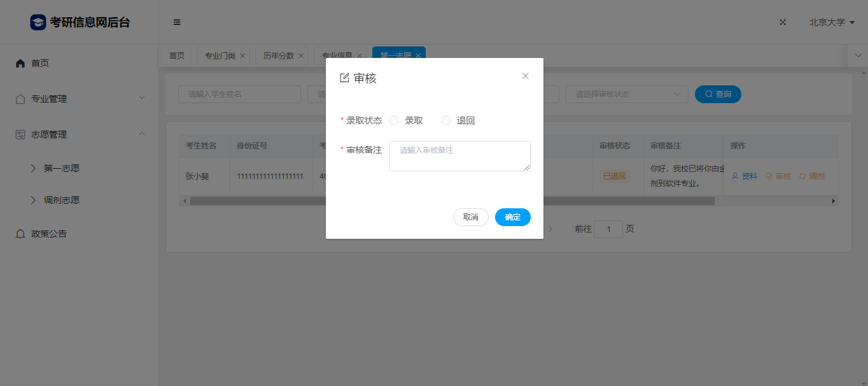This screenshot has width=868, height=386.
Task: Go to the next page arrow
Action: click(551, 229)
